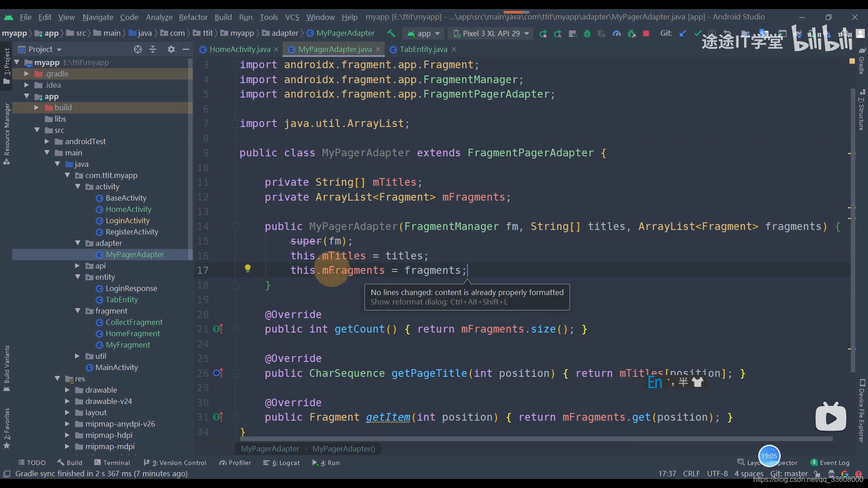Click the Attach Debugger to Android Process icon

tap(632, 33)
